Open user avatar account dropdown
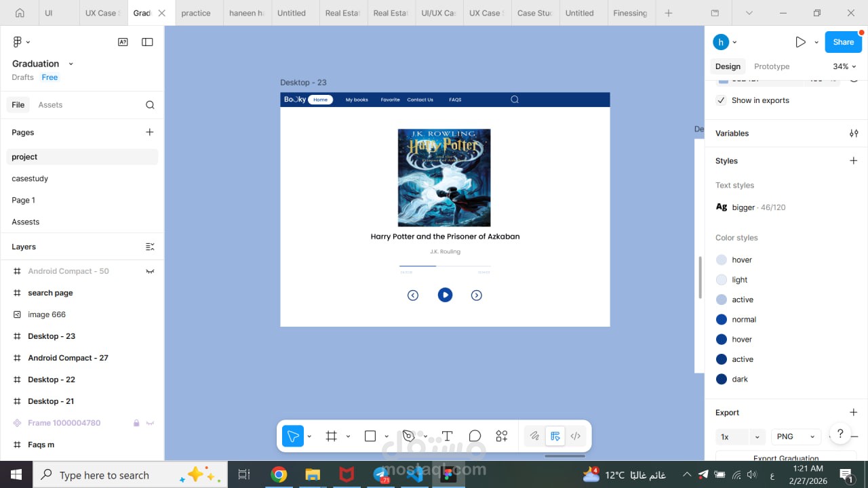 click(x=725, y=42)
